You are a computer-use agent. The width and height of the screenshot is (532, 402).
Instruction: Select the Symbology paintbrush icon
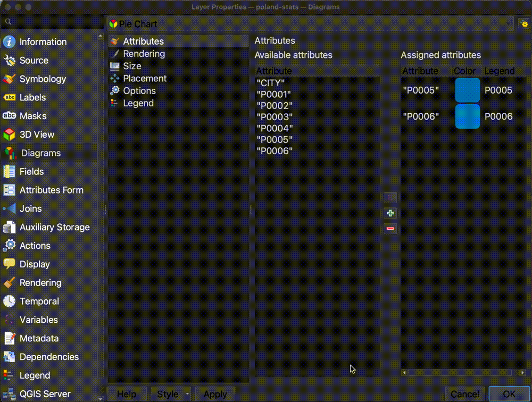pyautogui.click(x=9, y=79)
